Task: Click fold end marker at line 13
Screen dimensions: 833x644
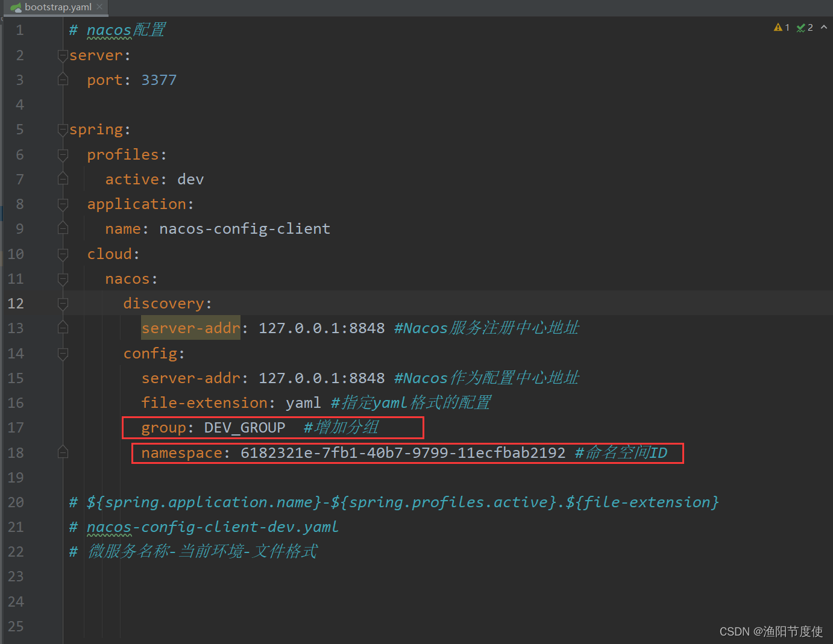Action: [x=63, y=328]
